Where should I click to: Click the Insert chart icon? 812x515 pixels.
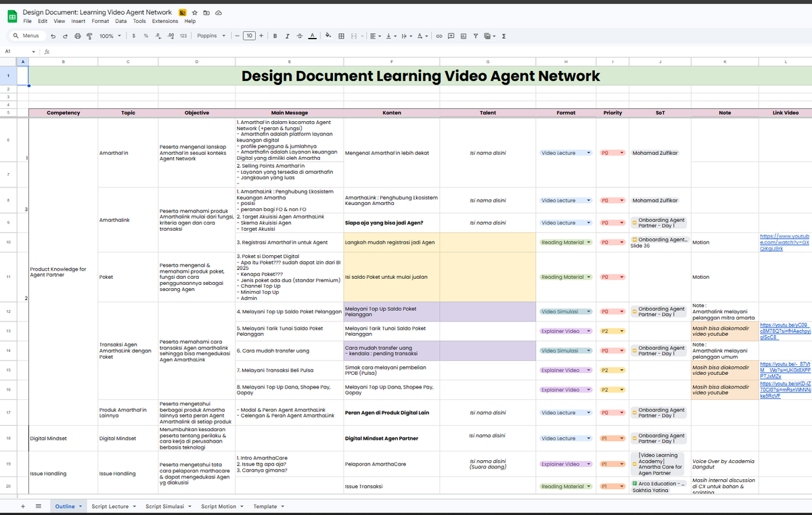pos(464,36)
